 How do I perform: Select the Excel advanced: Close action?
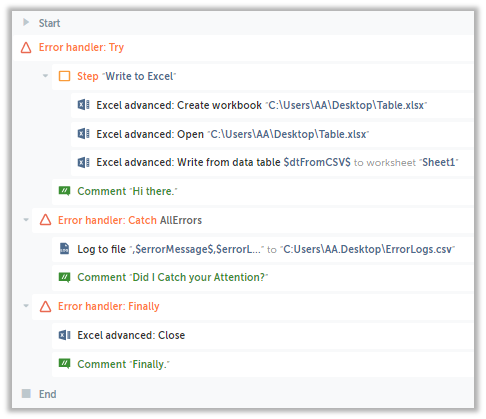tap(131, 335)
